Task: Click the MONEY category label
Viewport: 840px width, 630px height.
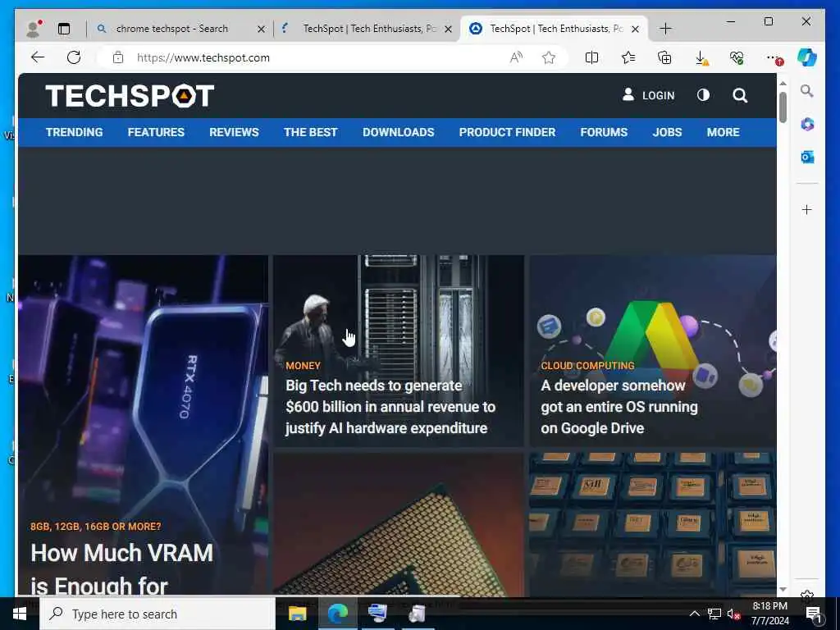Action: click(303, 366)
